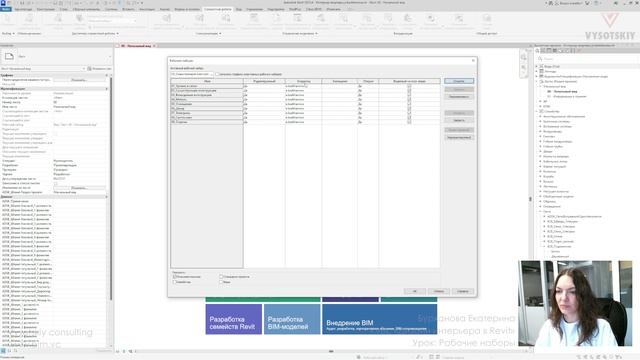Click the sheet type icon in Properties
640x360 pixels.
pyautogui.click(x=9, y=56)
